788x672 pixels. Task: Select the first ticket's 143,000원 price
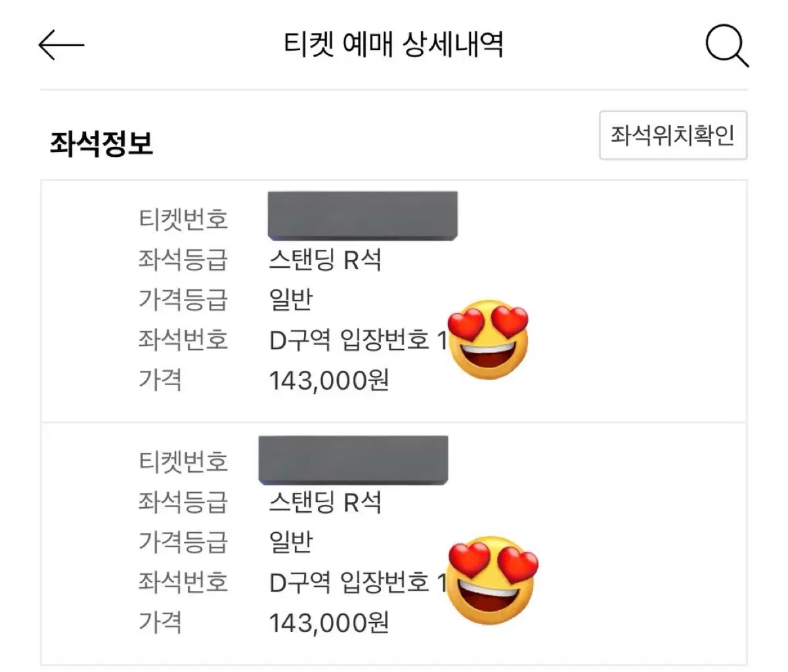tap(330, 380)
